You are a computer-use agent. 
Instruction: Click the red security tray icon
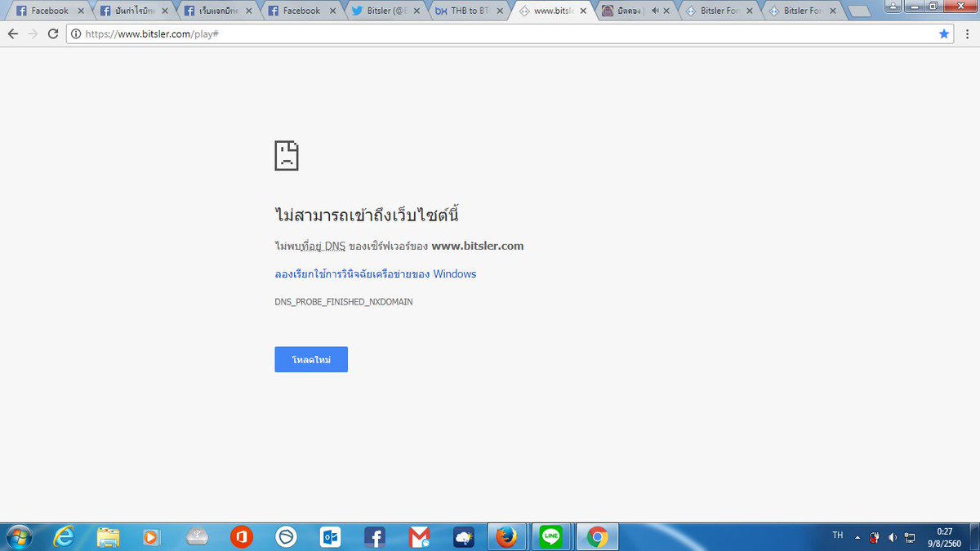pos(875,537)
